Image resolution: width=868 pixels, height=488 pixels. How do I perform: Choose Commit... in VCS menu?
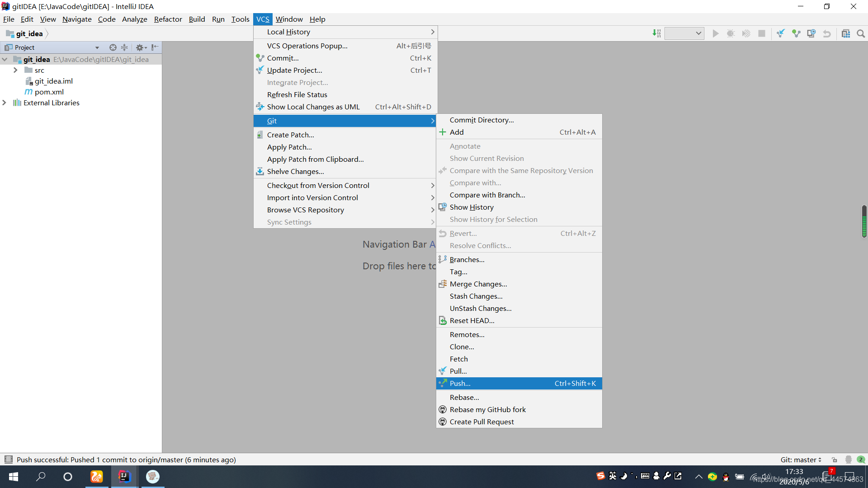pos(345,58)
